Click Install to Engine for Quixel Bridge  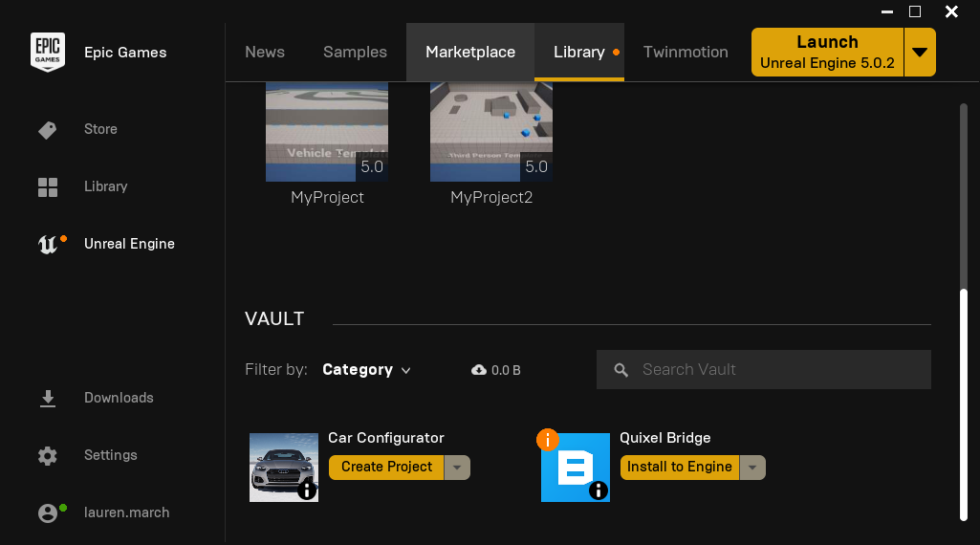(x=680, y=467)
